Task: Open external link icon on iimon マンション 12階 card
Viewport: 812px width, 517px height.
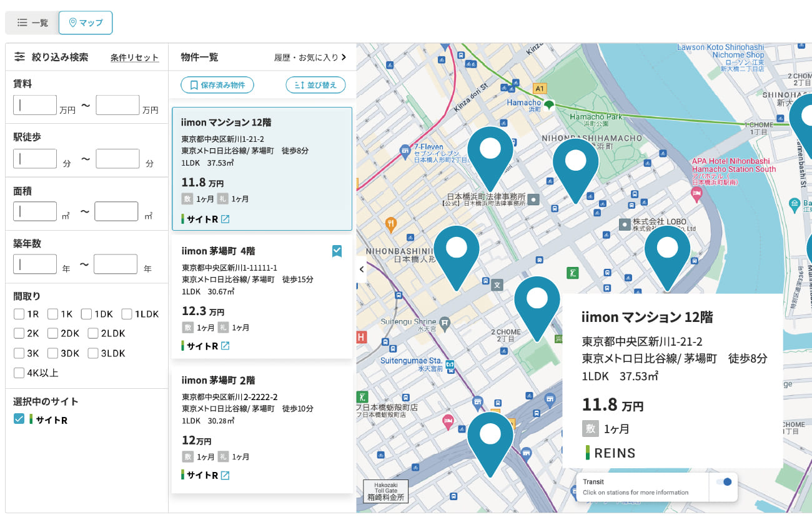Action: click(x=225, y=219)
